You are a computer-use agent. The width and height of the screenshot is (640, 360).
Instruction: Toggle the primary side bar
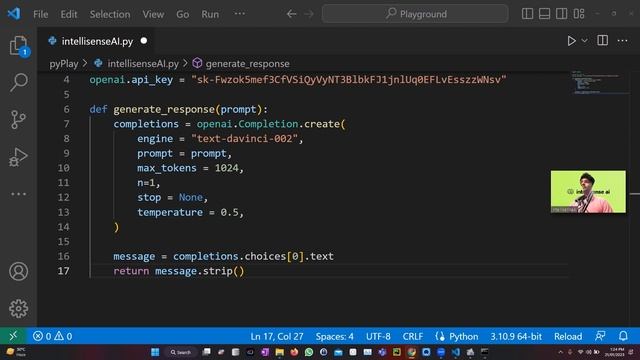point(527,14)
